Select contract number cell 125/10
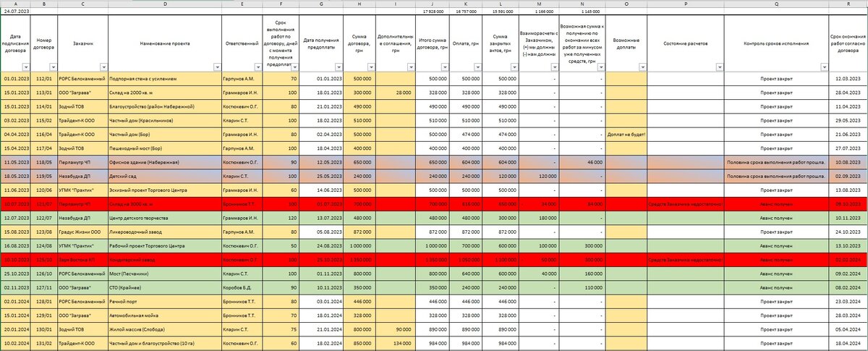This screenshot has width=868, height=351. [x=45, y=259]
